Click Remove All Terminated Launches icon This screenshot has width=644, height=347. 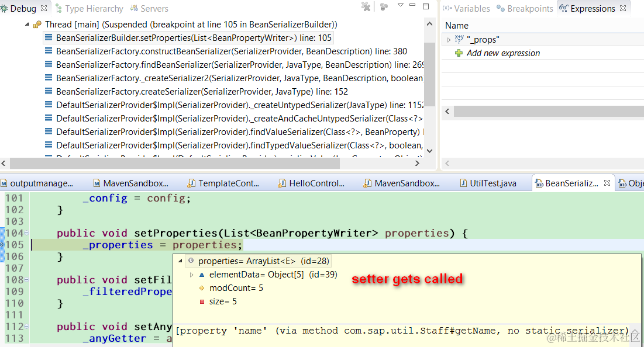coord(366,6)
